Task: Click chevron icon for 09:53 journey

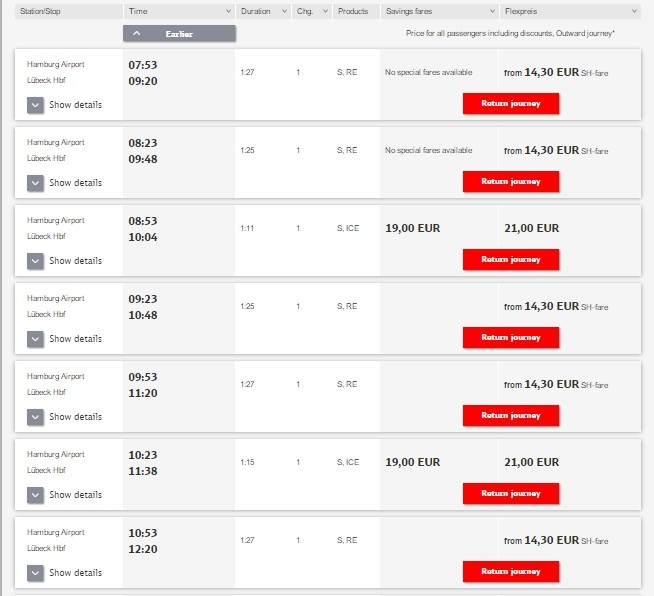Action: (x=36, y=417)
